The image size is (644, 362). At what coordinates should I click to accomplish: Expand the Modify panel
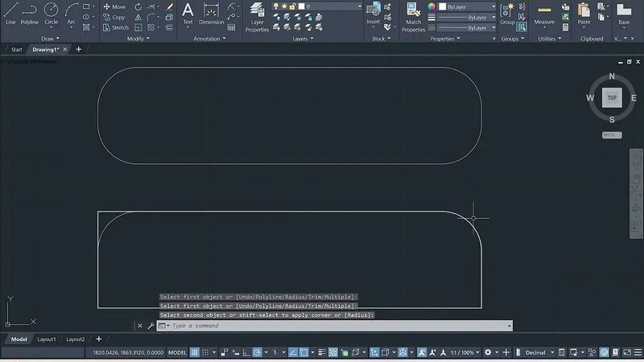pyautogui.click(x=138, y=39)
